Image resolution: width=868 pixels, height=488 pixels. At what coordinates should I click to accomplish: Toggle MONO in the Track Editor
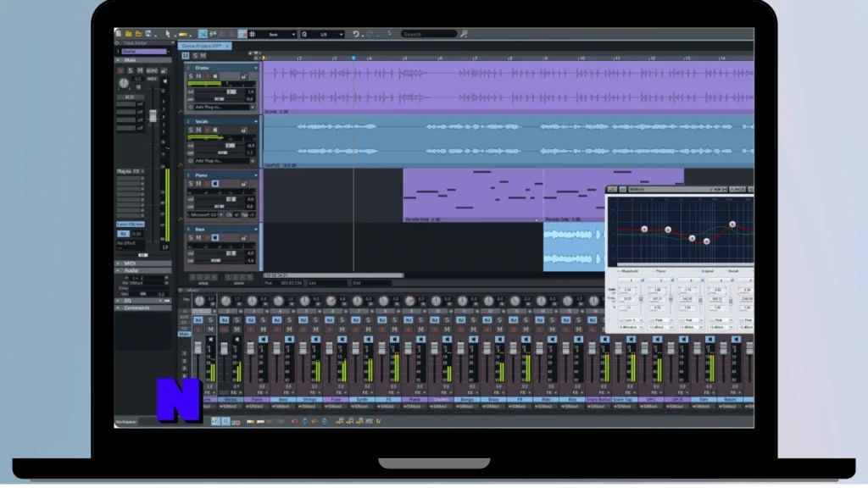point(152,71)
